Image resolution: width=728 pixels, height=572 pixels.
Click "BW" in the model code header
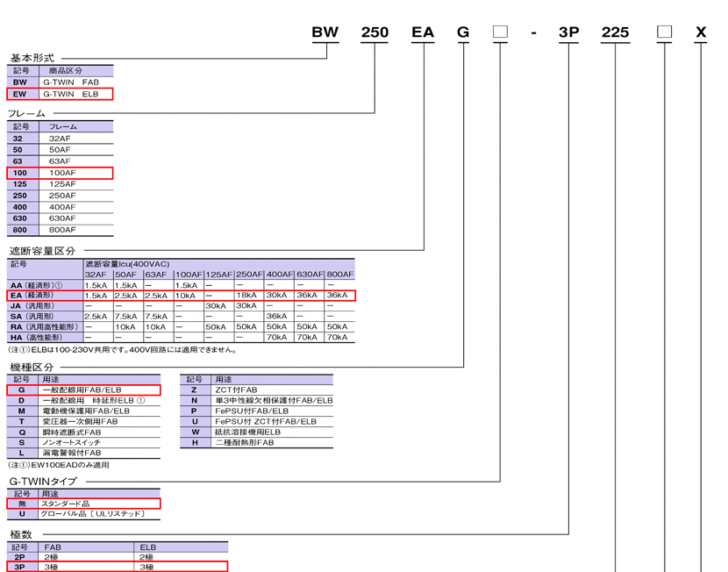[x=325, y=32]
